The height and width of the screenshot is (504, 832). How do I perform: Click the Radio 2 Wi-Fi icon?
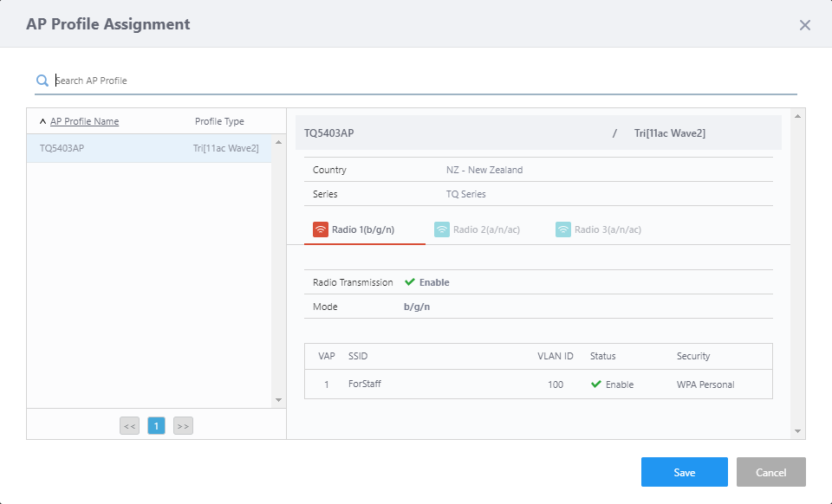coord(442,229)
